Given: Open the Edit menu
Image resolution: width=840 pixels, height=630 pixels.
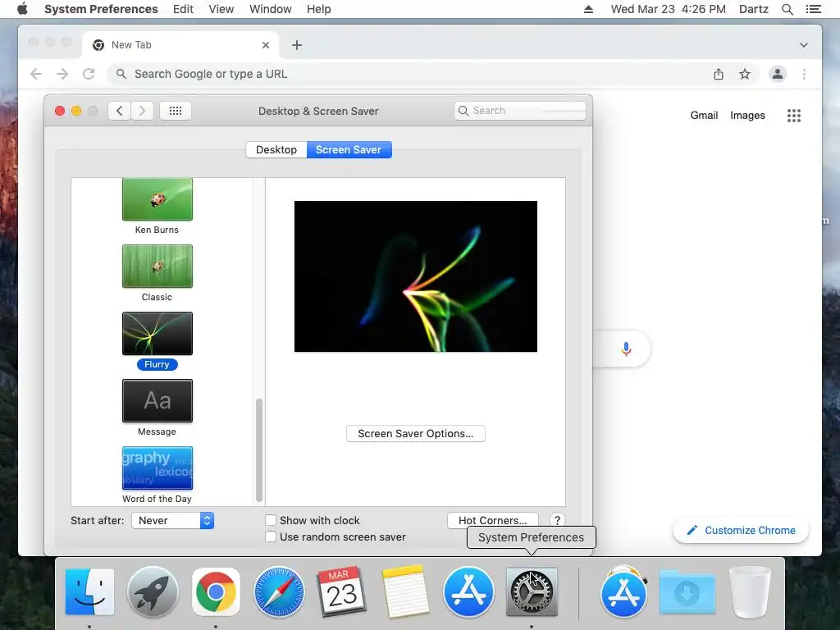Looking at the screenshot, I should (x=183, y=9).
